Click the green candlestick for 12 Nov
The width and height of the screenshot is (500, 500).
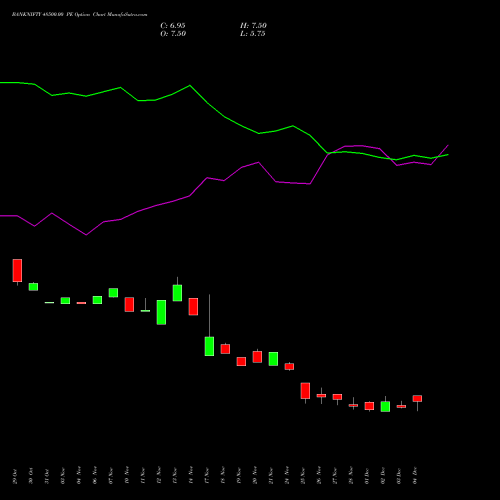[161, 312]
